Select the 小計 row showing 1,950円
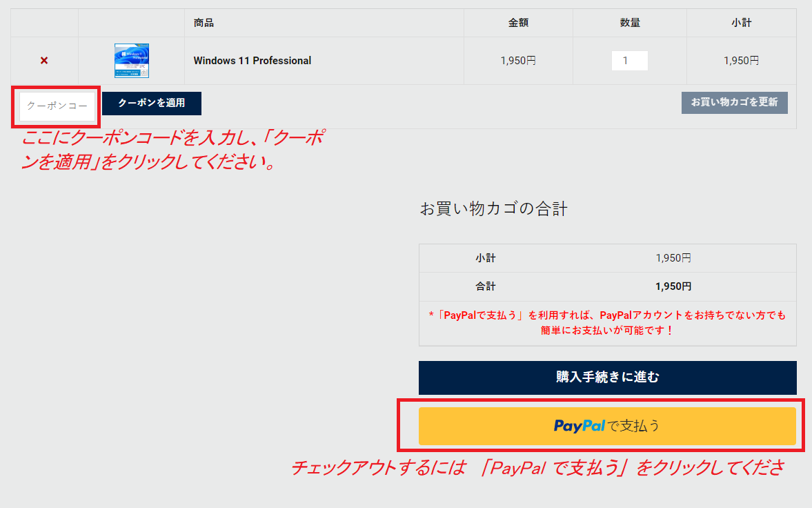 [x=608, y=257]
